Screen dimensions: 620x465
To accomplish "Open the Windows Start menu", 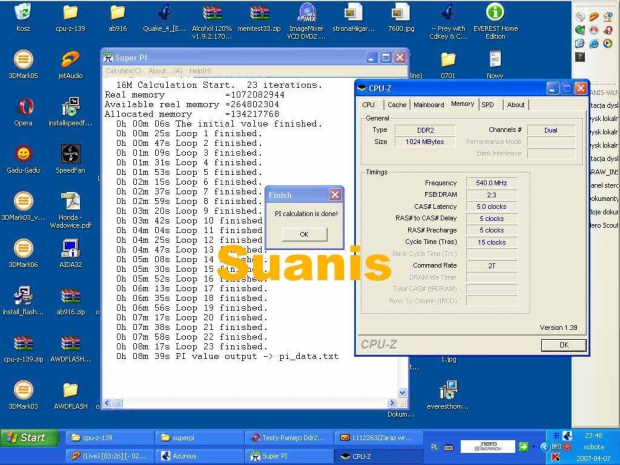I will (30, 438).
